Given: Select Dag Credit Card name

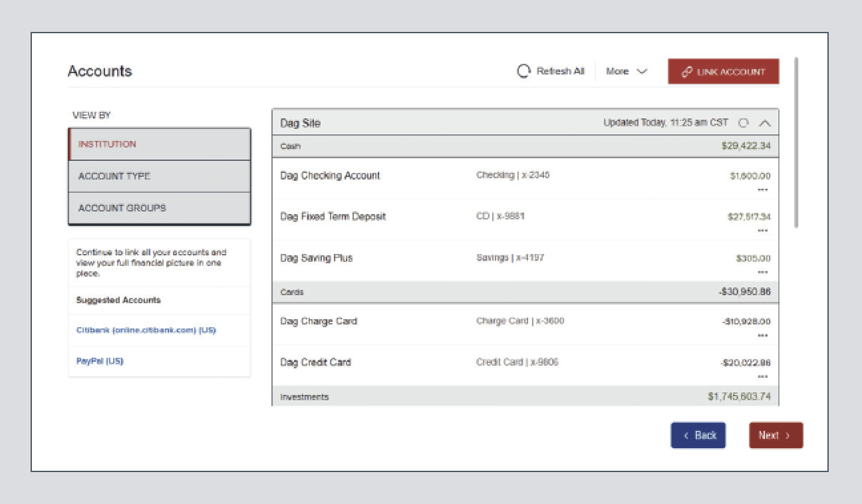Looking at the screenshot, I should tap(316, 362).
